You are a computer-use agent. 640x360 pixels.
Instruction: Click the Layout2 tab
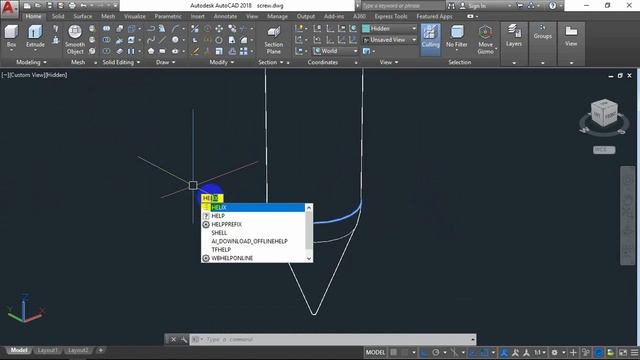point(78,350)
